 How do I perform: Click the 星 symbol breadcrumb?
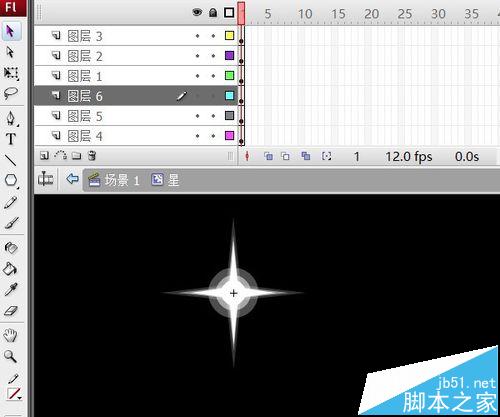pyautogui.click(x=165, y=180)
